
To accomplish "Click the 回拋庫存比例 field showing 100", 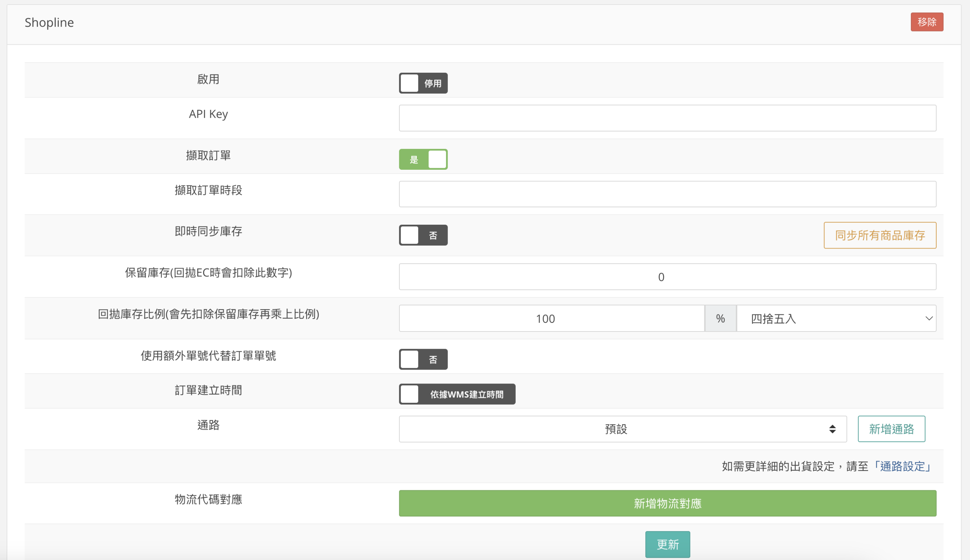I will click(552, 319).
